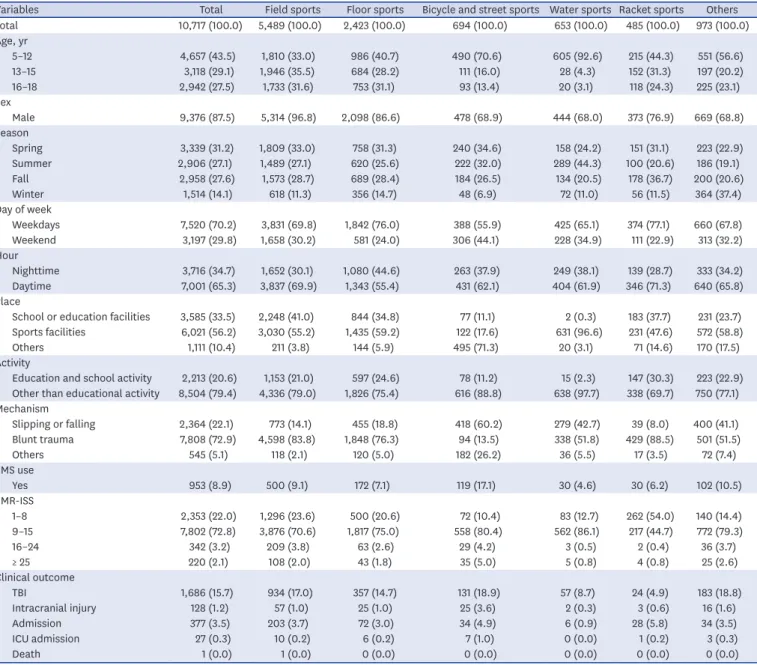Select total TBI value 1,686 (15.7)
Image resolution: width=757 pixels, height=665 pixels.
point(207,593)
